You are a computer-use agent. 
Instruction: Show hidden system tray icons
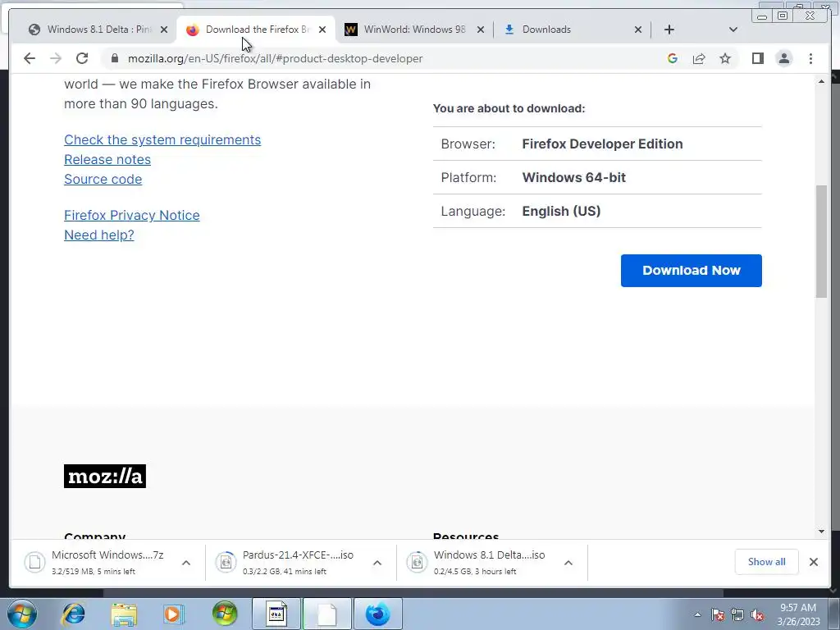coord(697,614)
